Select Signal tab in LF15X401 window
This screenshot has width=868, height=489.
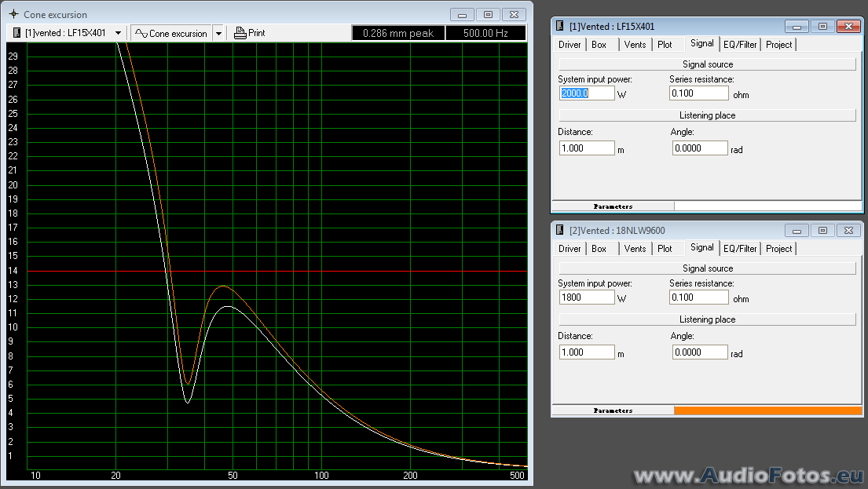click(702, 44)
